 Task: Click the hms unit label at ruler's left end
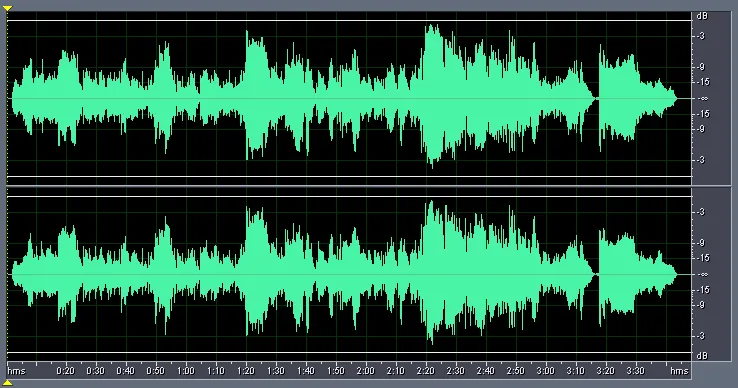[x=16, y=371]
